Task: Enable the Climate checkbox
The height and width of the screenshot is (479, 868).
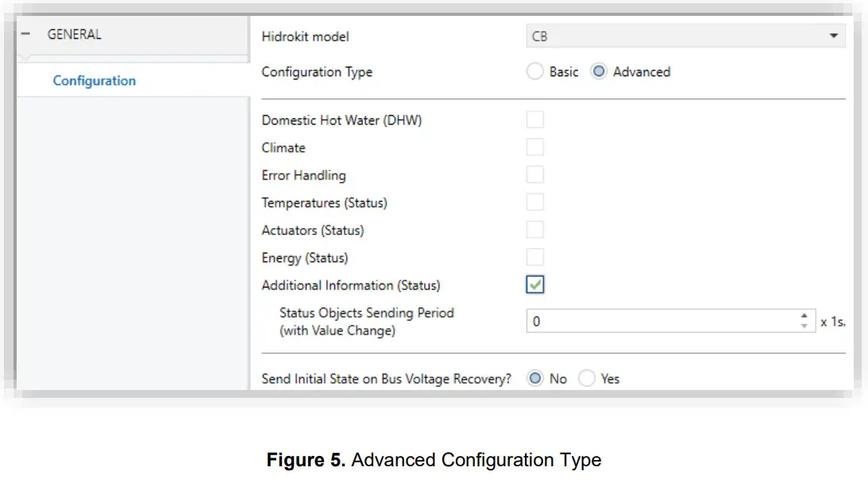Action: [535, 147]
